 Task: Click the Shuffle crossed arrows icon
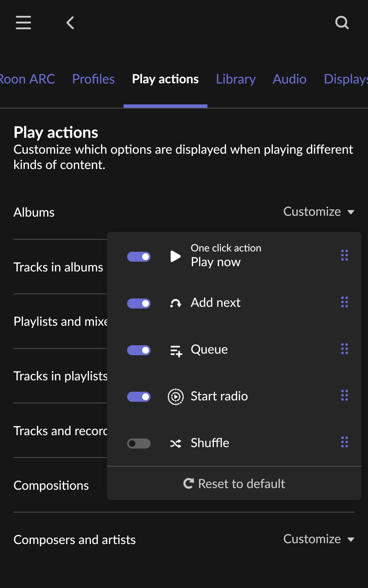176,443
